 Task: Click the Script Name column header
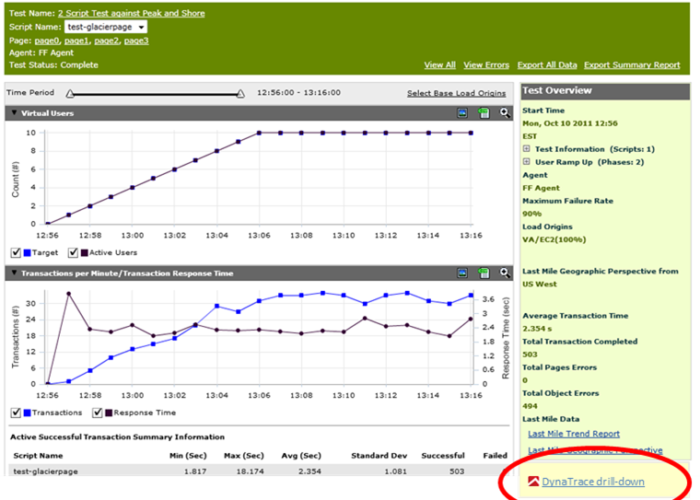[38, 455]
